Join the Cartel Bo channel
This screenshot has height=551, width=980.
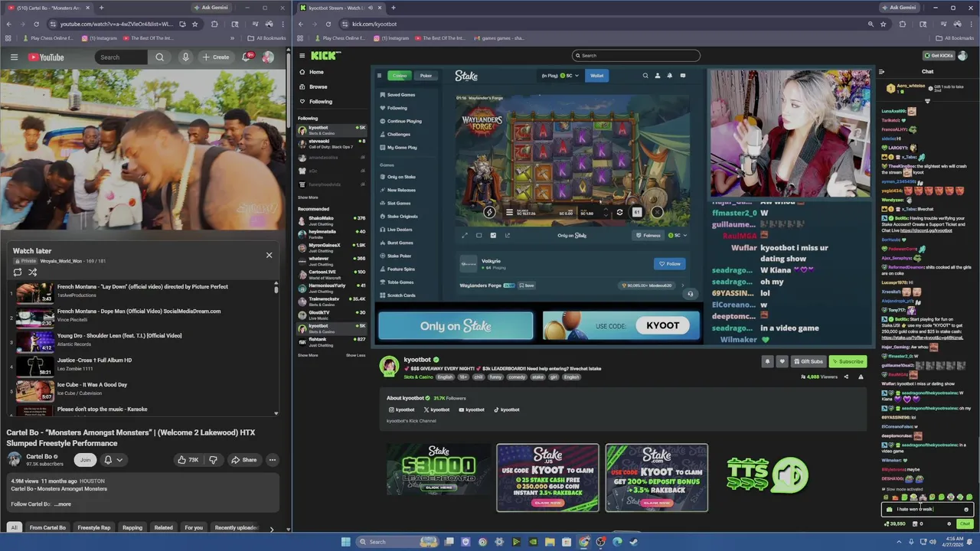coord(85,460)
